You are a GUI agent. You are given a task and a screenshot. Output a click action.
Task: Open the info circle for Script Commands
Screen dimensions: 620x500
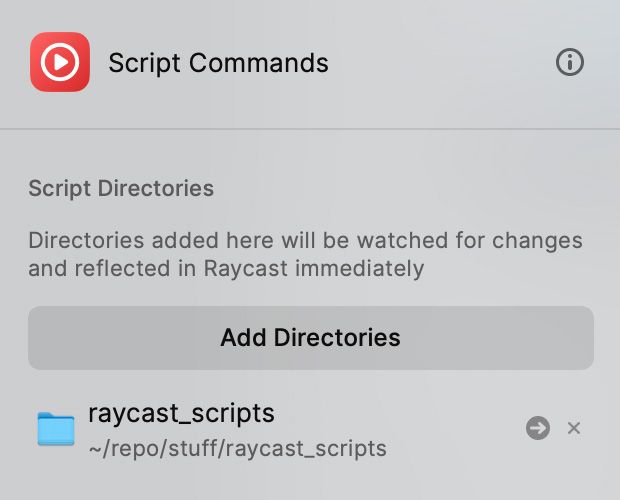569,62
